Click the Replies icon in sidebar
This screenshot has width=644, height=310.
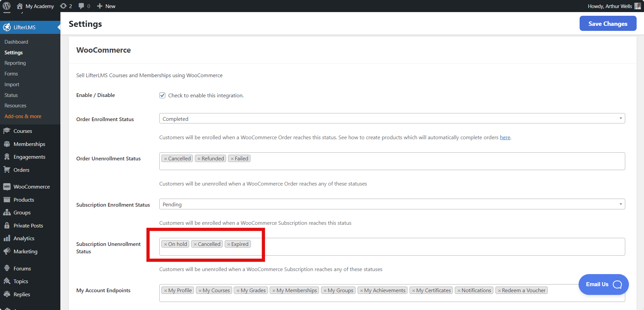tap(7, 294)
